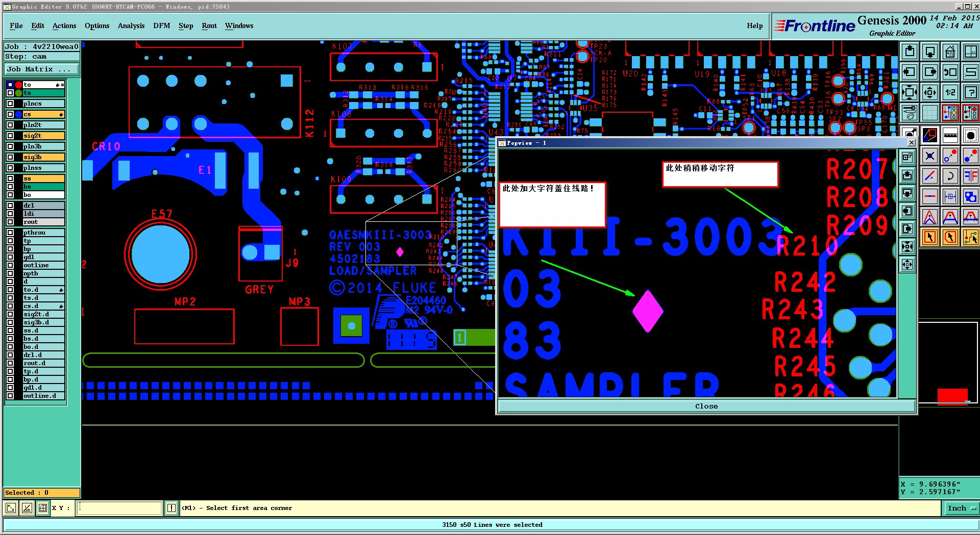Toggle checkbox for layer sig2t
Image resolution: width=980 pixels, height=535 pixels.
[10, 136]
